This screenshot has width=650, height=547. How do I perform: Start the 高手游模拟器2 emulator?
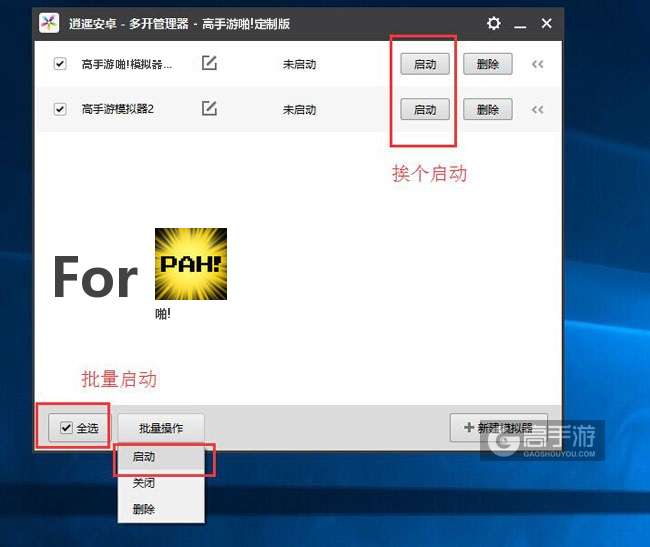click(x=425, y=109)
